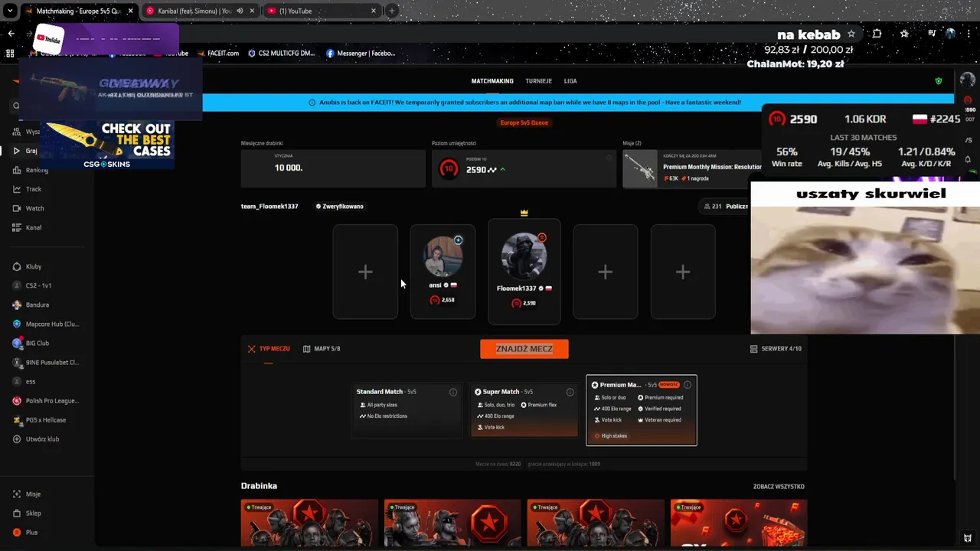Image resolution: width=980 pixels, height=551 pixels.
Task: Click the Europe 5v5 Queue label
Action: click(x=524, y=122)
